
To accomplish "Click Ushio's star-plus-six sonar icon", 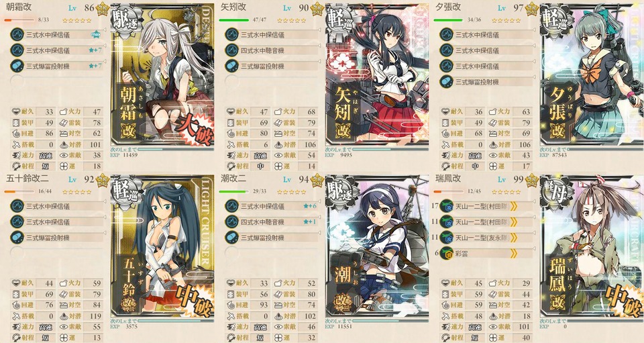I will pyautogui.click(x=231, y=206).
